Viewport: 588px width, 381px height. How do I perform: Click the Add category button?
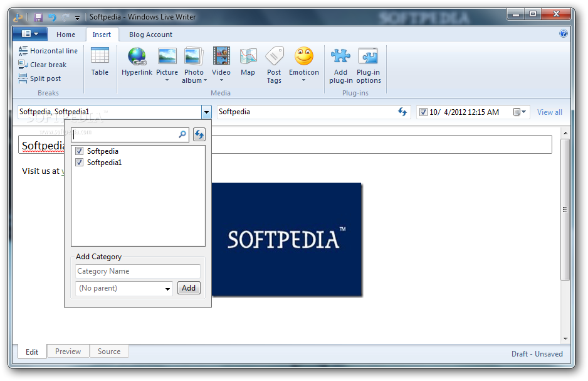click(189, 288)
